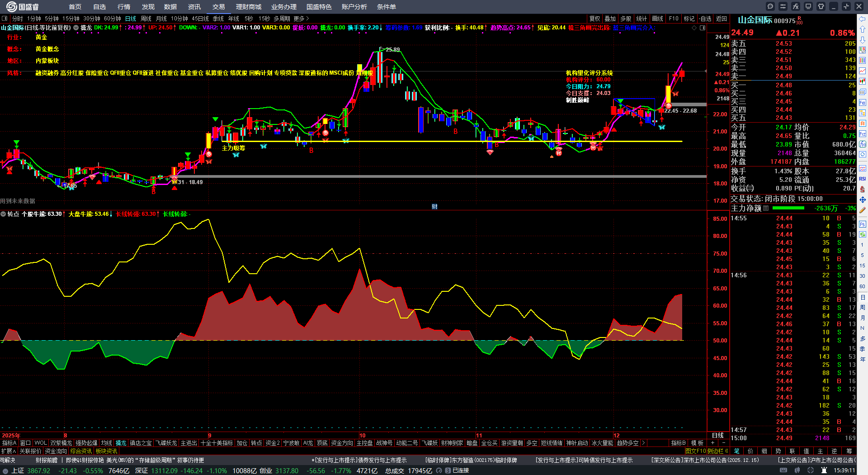Click the 返回 button
The width and height of the screenshot is (868, 475).
pos(722,19)
